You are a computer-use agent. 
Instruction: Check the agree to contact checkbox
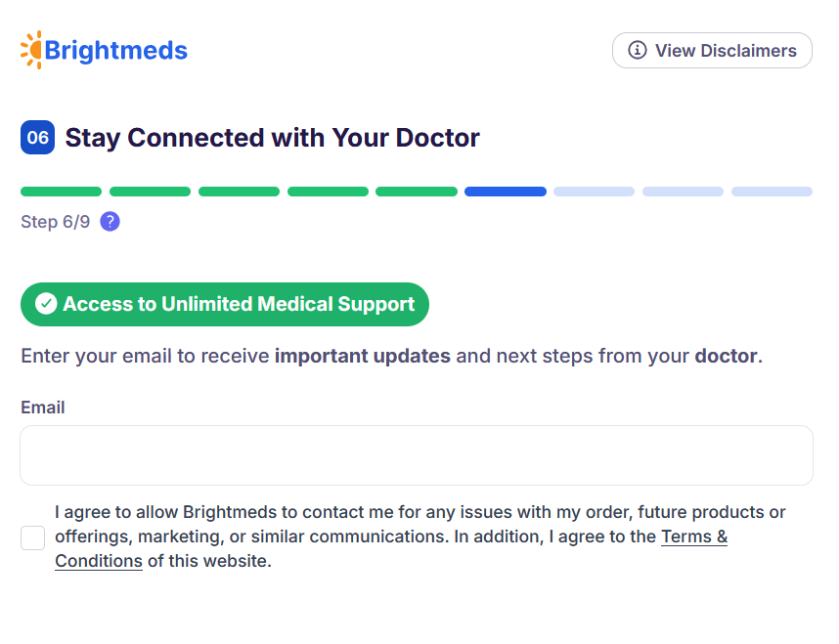pos(33,537)
